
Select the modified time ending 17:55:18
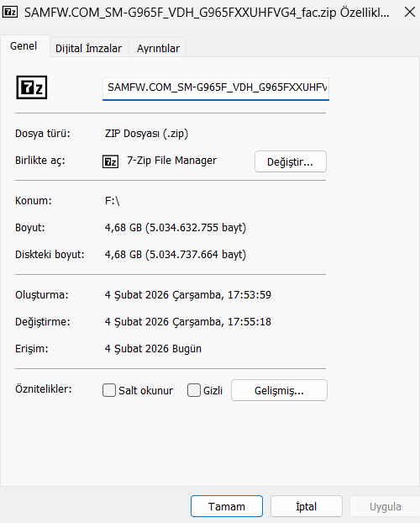[x=188, y=322]
